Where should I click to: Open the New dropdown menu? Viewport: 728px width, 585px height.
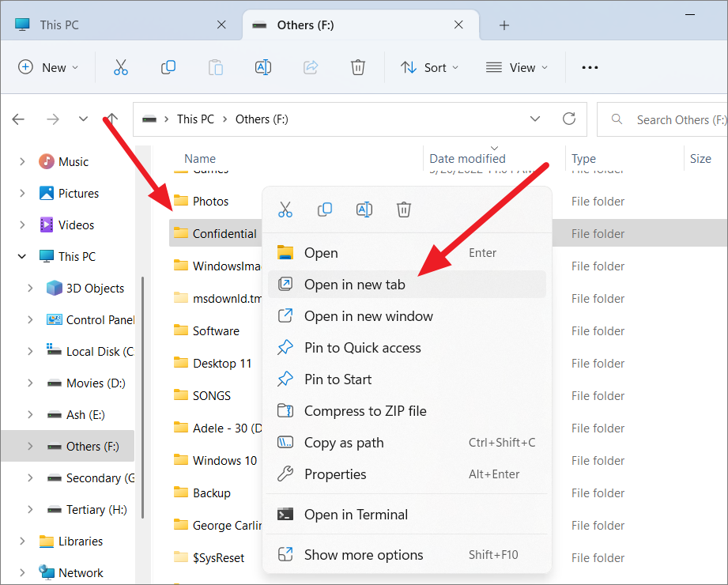click(47, 68)
